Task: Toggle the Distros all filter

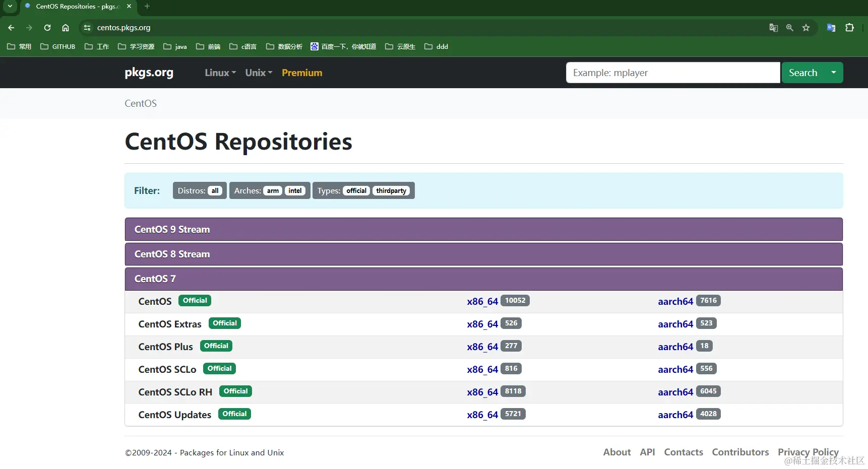Action: click(x=215, y=190)
